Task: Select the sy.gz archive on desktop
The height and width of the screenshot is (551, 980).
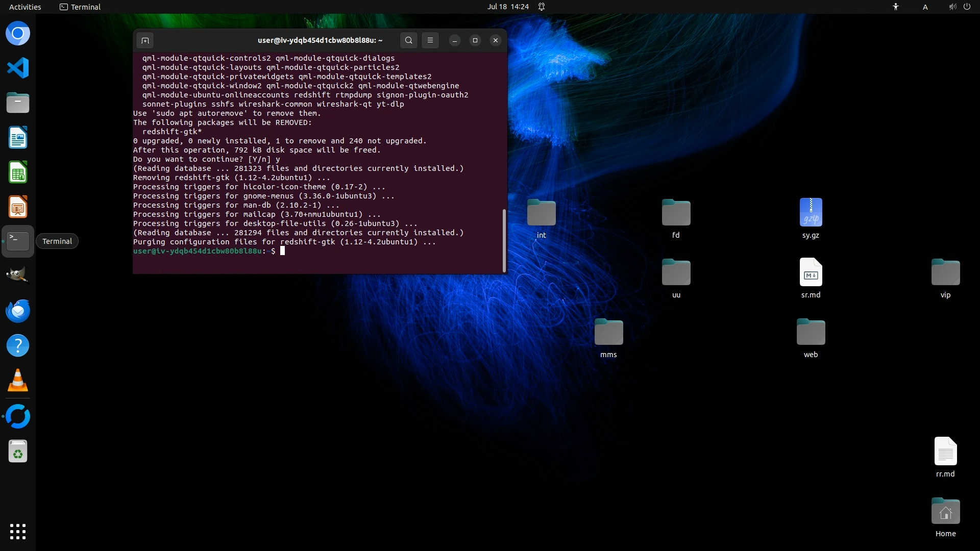Action: click(x=811, y=213)
